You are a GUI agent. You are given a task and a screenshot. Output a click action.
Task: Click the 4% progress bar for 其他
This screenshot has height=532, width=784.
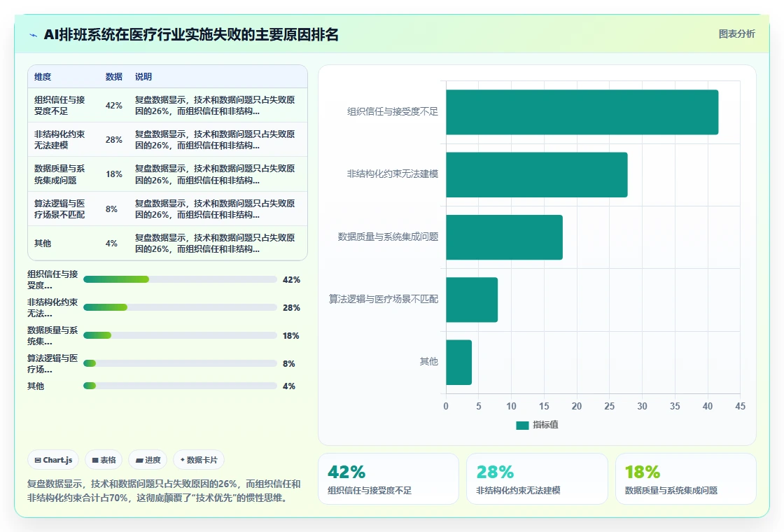180,386
